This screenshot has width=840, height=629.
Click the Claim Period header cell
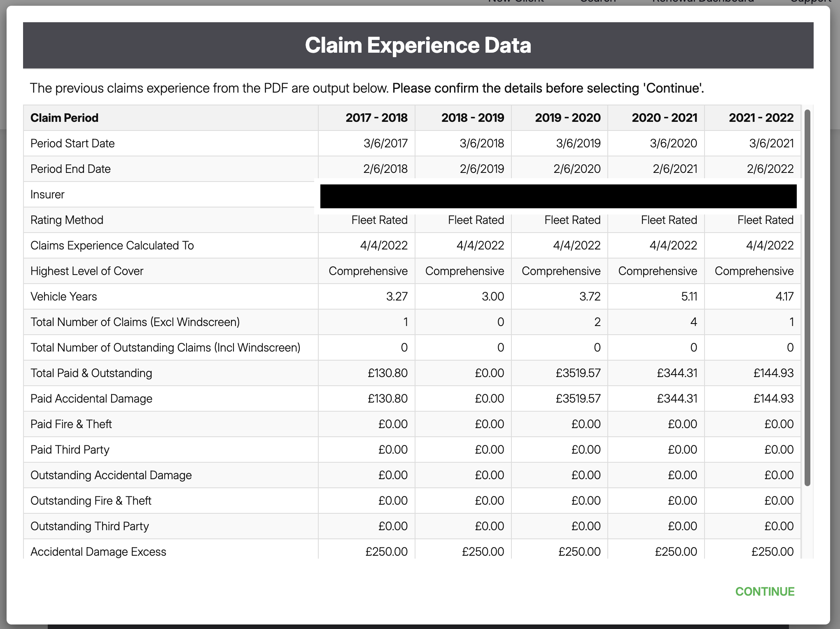click(x=171, y=118)
